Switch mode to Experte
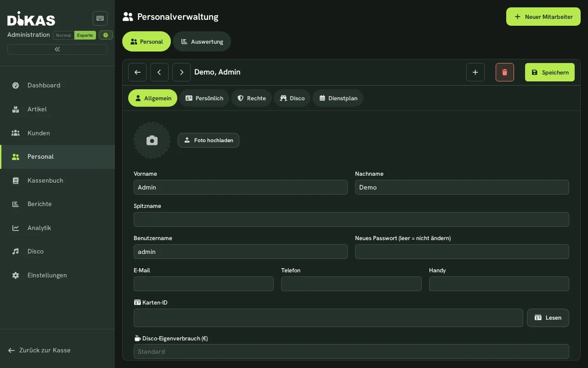Screen dimensions: 588x368 coord(85,35)
